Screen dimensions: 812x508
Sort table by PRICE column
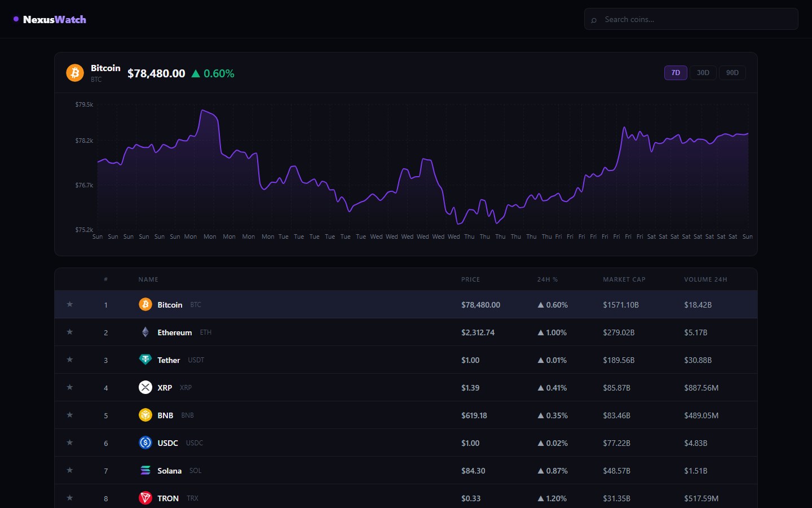point(471,279)
